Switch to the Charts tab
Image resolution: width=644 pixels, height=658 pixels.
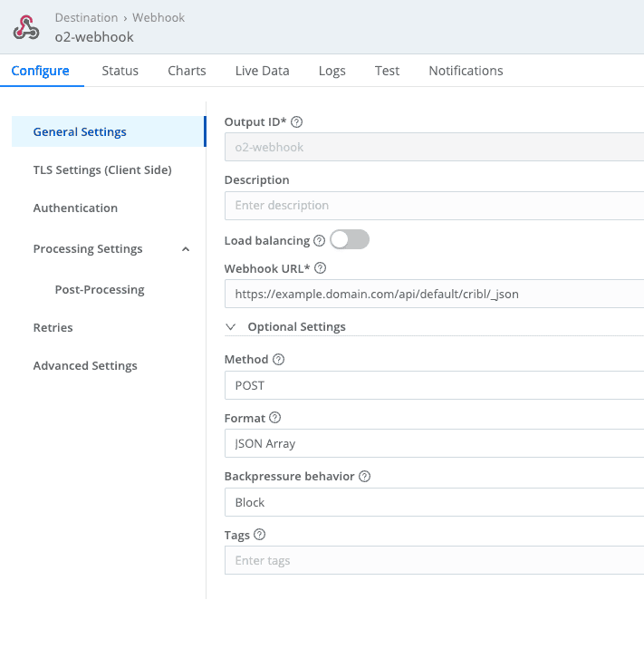point(187,71)
